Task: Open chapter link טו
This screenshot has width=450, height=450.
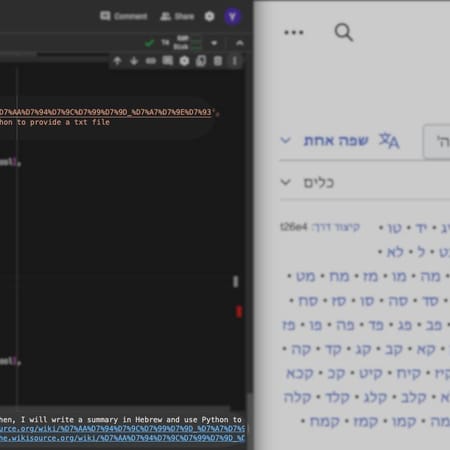Action: [395, 228]
